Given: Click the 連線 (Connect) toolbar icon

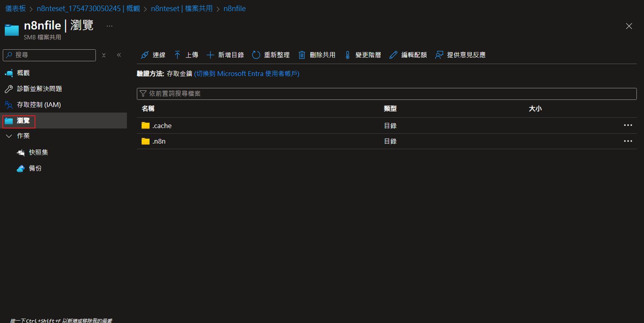Looking at the screenshot, I should (x=145, y=55).
